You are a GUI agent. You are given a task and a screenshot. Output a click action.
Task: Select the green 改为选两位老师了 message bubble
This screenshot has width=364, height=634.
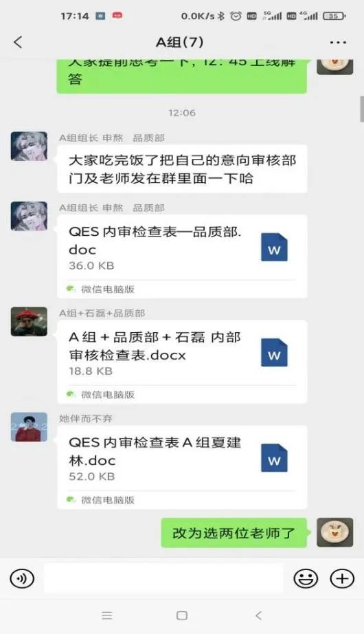(234, 533)
